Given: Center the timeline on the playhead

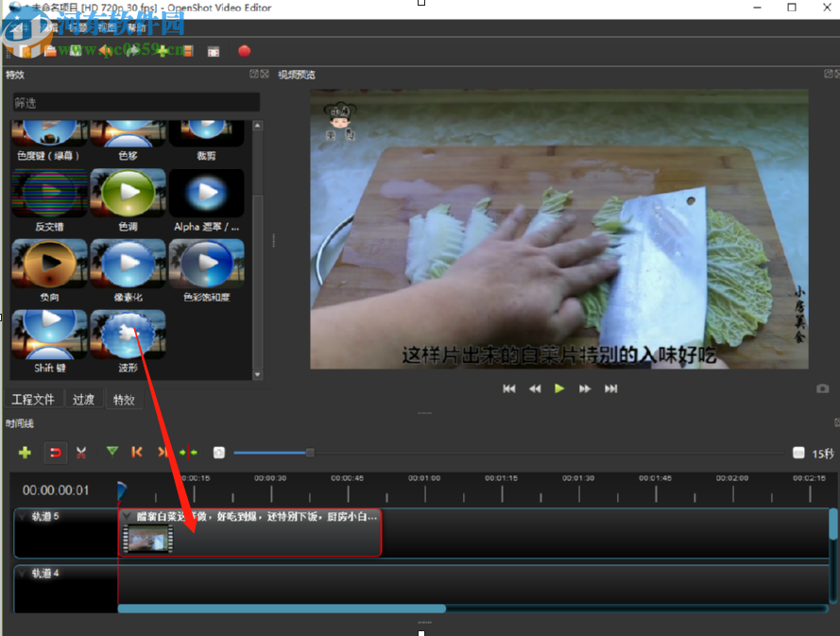Looking at the screenshot, I should (x=188, y=453).
